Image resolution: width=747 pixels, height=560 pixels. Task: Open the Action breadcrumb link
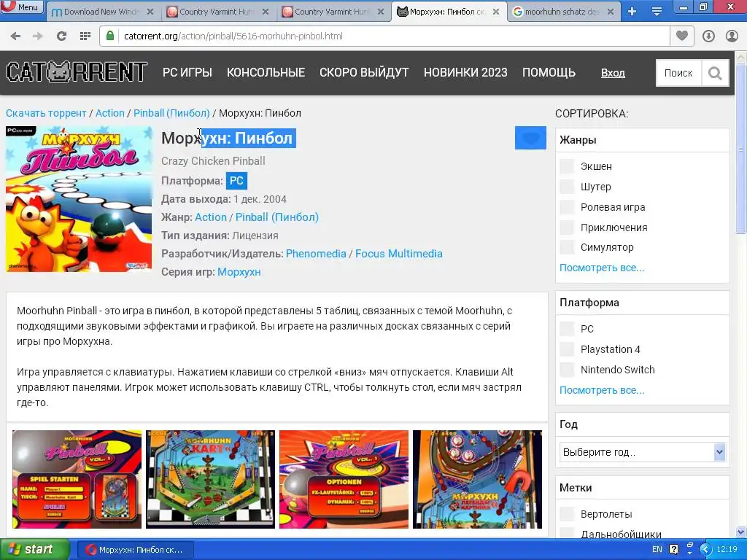coord(110,113)
